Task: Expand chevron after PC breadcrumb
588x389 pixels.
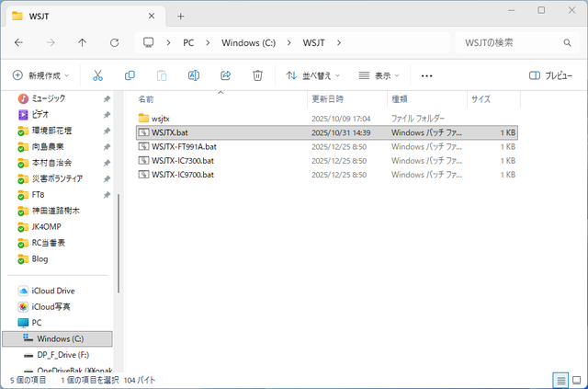Action: click(208, 43)
